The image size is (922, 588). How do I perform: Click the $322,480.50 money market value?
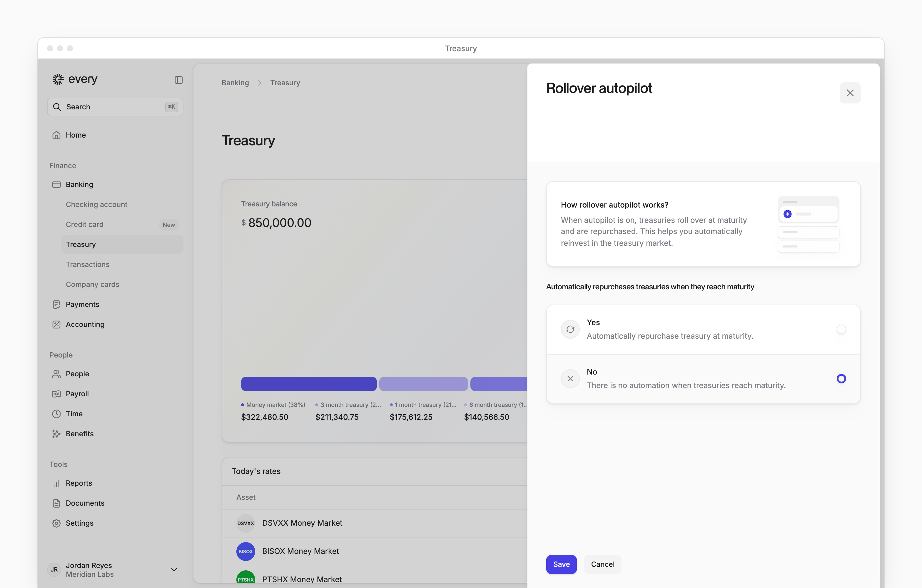tap(265, 417)
